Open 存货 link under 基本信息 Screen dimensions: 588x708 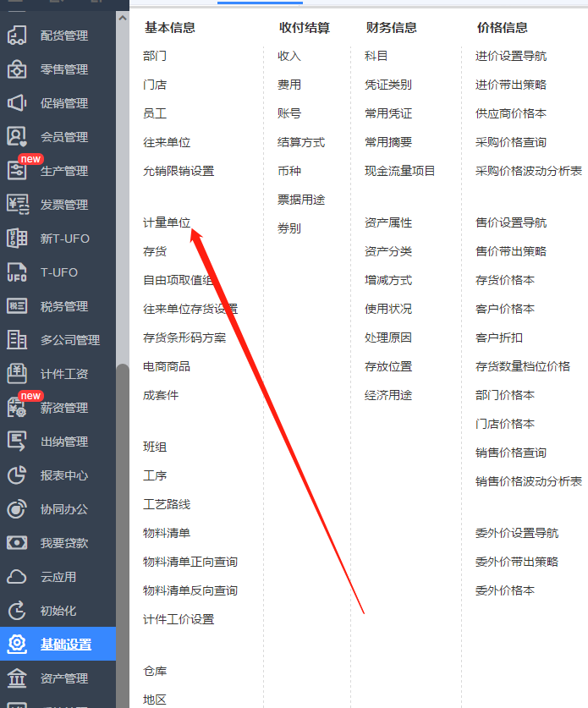click(x=155, y=251)
